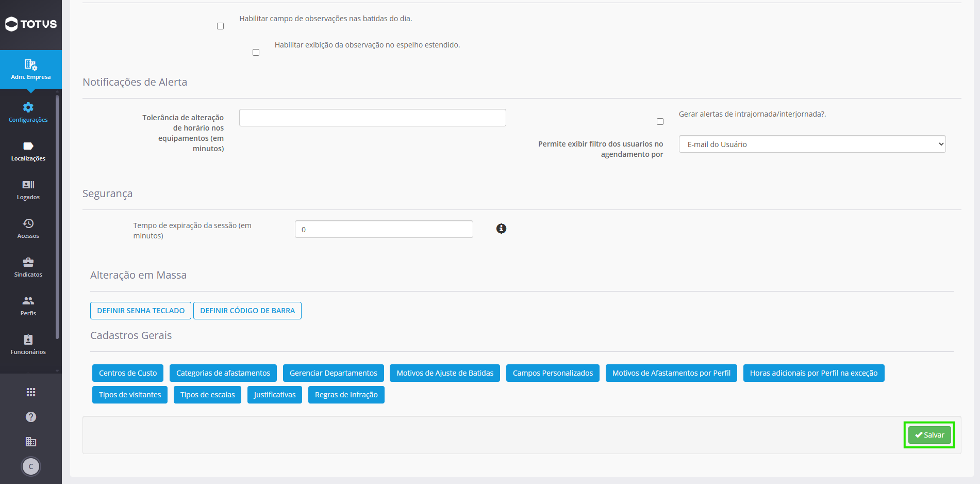The height and width of the screenshot is (484, 980).
Task: Open Gerenciar Departamentos
Action: [x=334, y=373]
